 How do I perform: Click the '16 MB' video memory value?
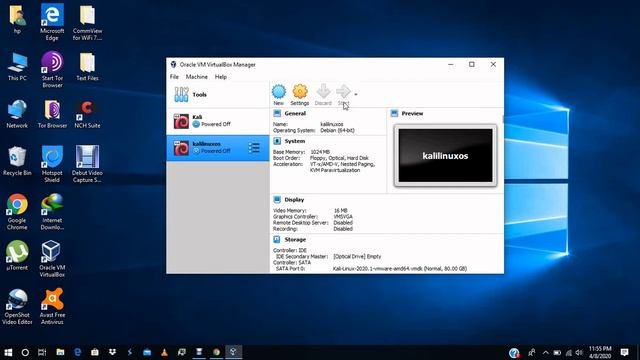[340, 211]
